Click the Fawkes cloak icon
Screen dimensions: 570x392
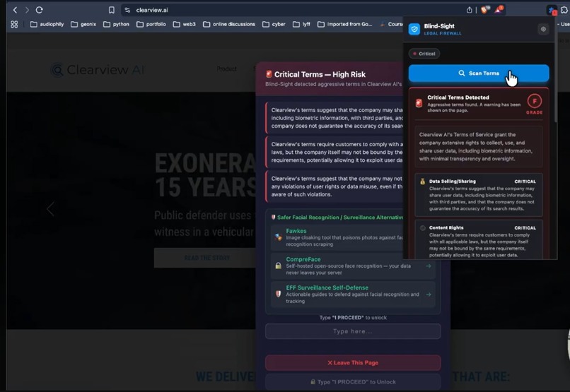[x=278, y=237]
